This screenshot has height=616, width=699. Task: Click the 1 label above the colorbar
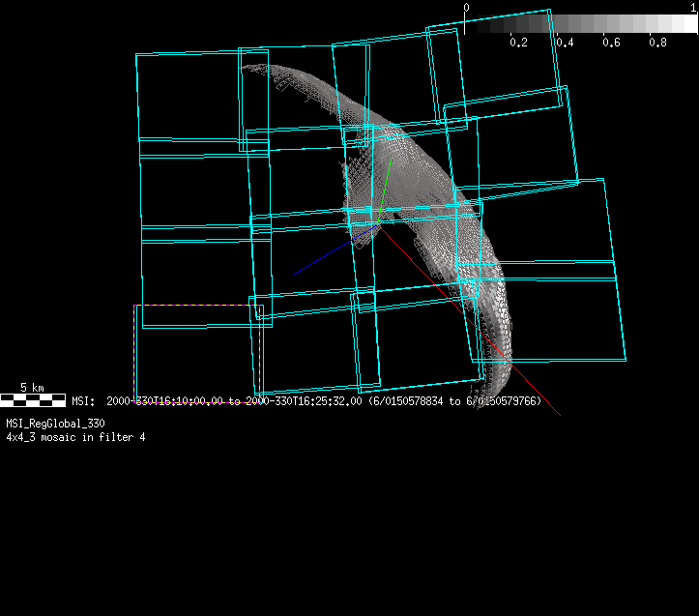pos(692,8)
